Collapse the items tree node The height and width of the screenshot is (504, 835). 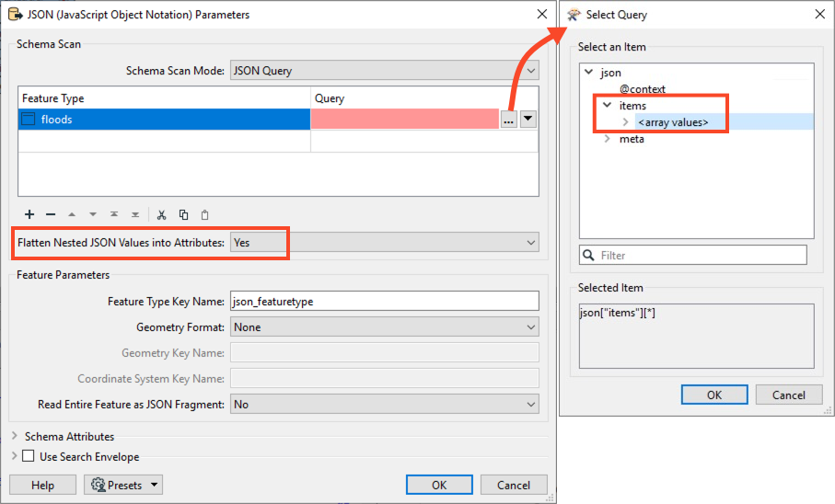(x=607, y=105)
